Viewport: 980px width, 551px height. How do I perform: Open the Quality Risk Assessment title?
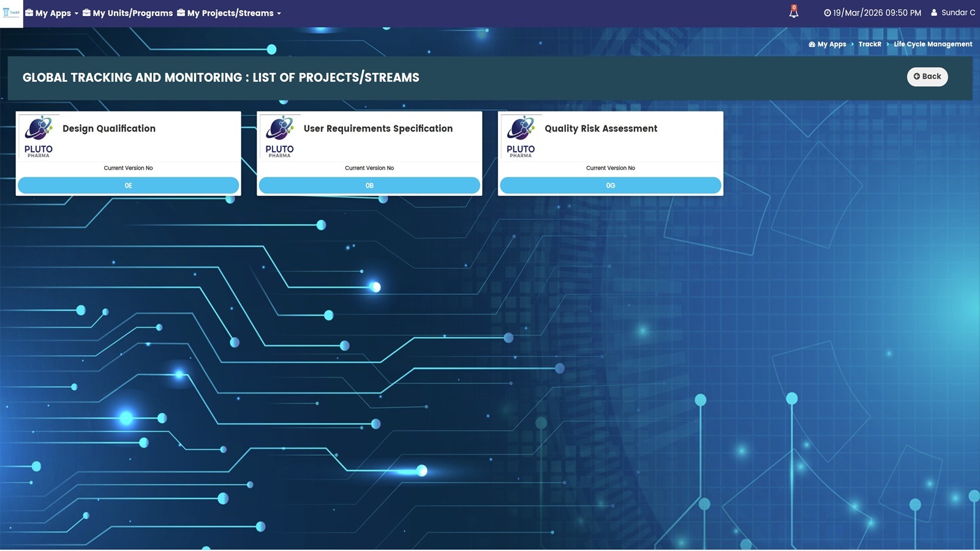[601, 129]
